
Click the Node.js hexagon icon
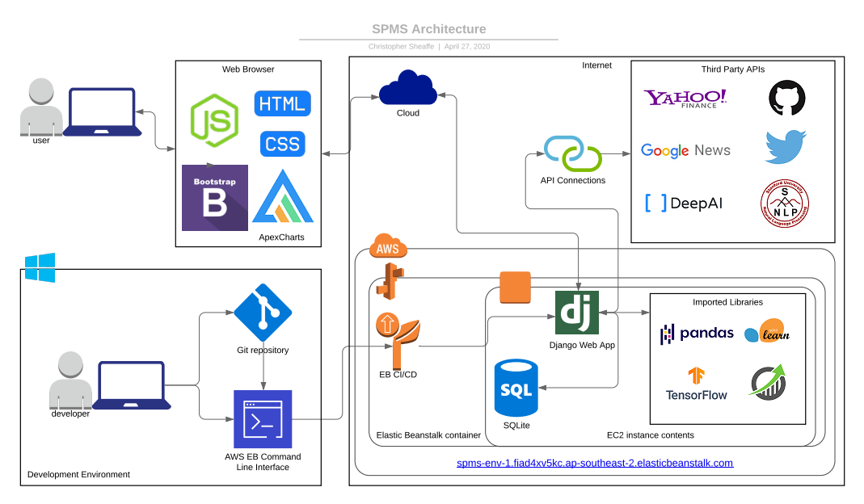pos(214,121)
